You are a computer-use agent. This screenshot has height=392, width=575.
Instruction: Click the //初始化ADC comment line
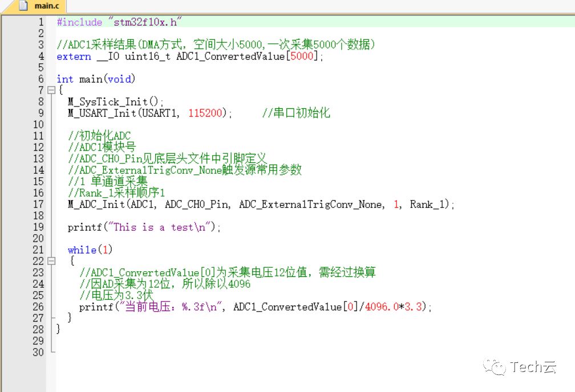[99, 136]
